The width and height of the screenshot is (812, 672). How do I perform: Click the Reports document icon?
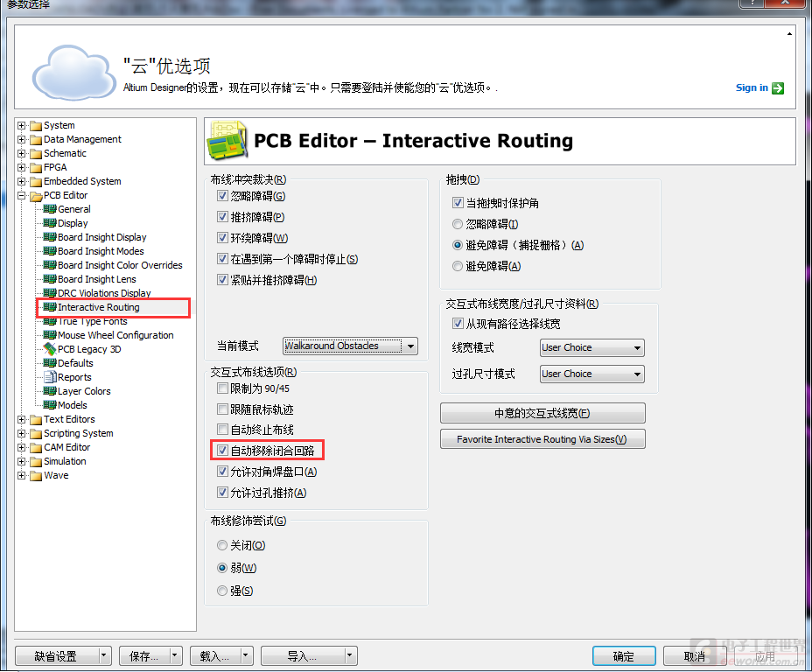coord(50,377)
